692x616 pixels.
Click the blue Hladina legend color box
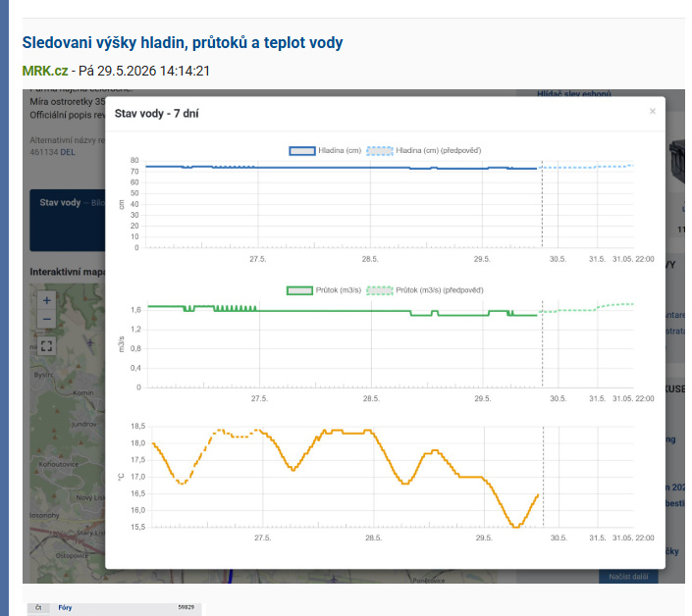[302, 151]
